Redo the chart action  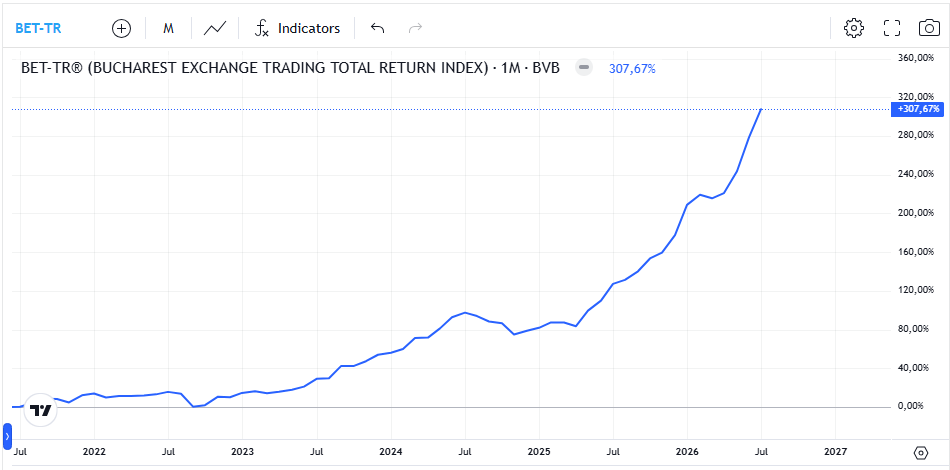click(x=416, y=28)
